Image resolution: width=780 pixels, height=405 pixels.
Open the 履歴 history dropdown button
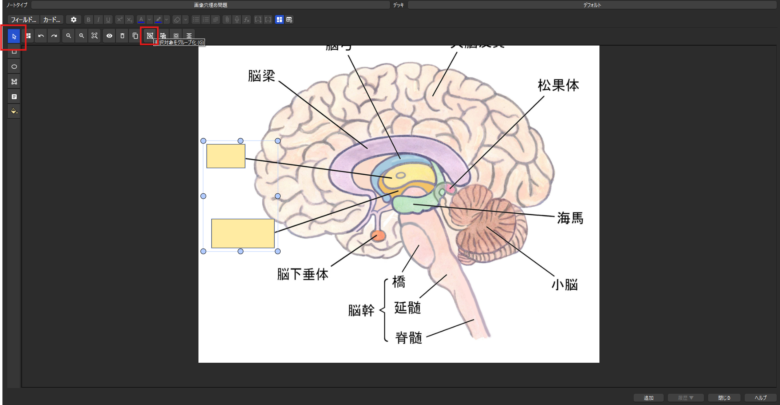[x=685, y=398]
